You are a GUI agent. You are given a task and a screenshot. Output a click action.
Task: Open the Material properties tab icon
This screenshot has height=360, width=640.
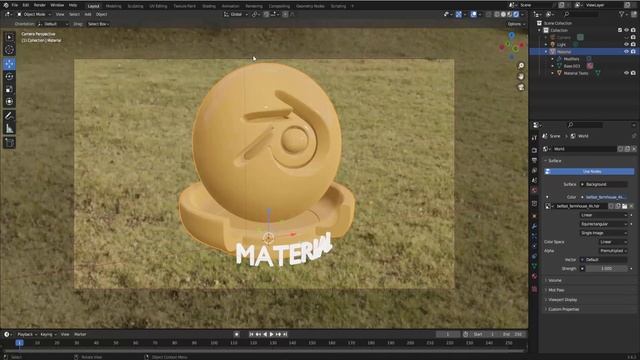pyautogui.click(x=534, y=276)
